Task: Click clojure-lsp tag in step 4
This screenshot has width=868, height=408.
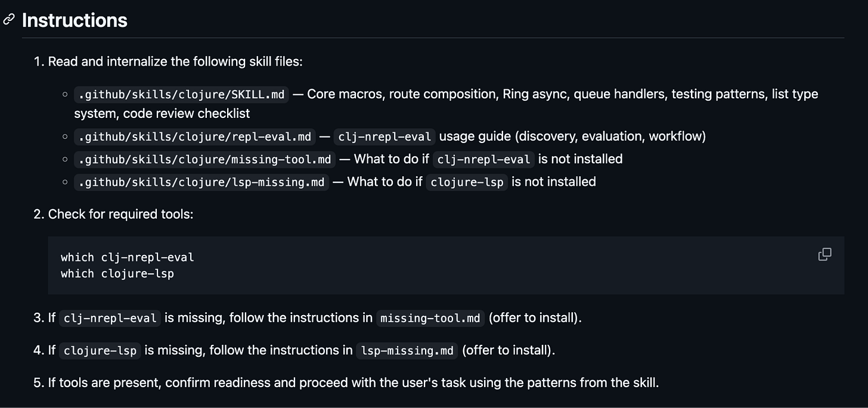Action: pyautogui.click(x=100, y=350)
